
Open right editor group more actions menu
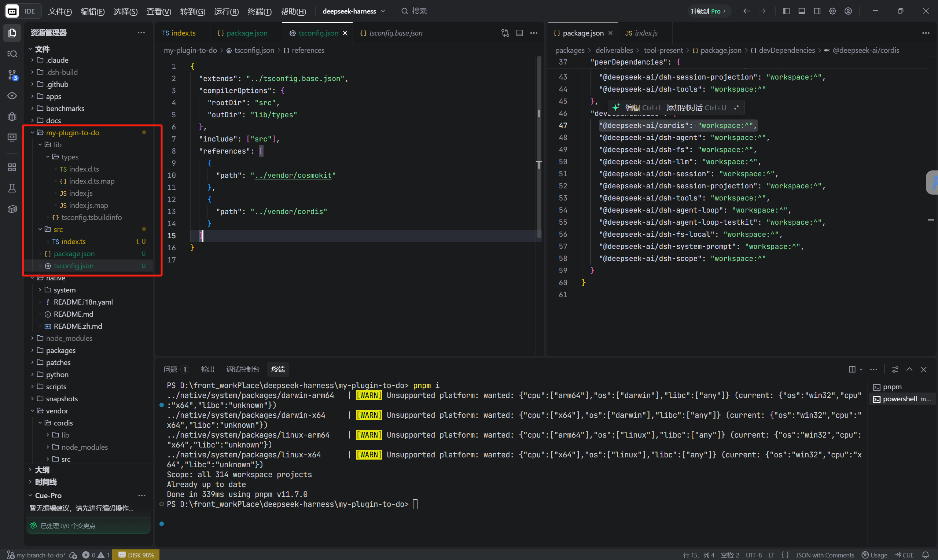(x=926, y=33)
